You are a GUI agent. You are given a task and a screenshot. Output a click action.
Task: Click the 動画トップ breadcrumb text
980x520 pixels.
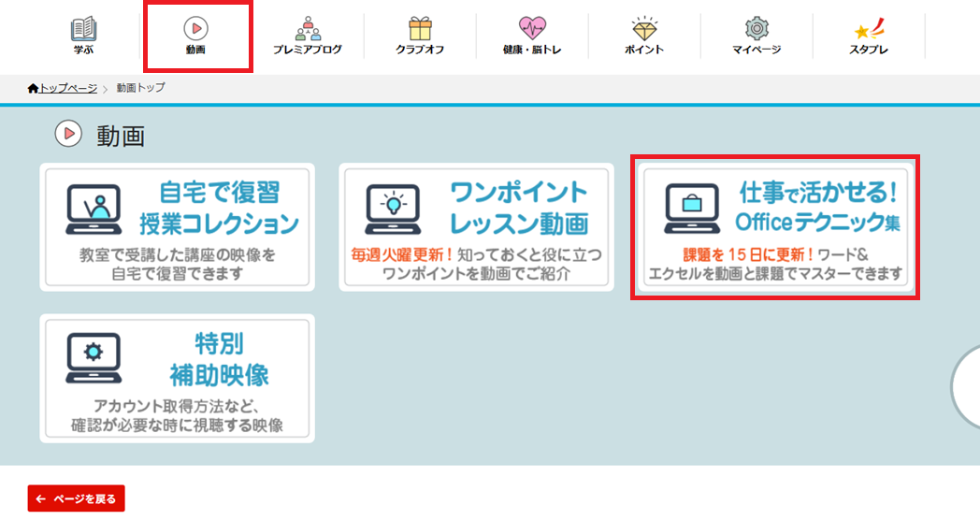(x=140, y=88)
